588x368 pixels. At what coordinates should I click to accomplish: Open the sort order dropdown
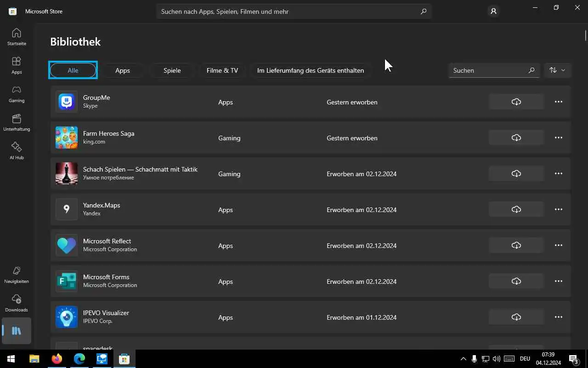click(x=557, y=70)
